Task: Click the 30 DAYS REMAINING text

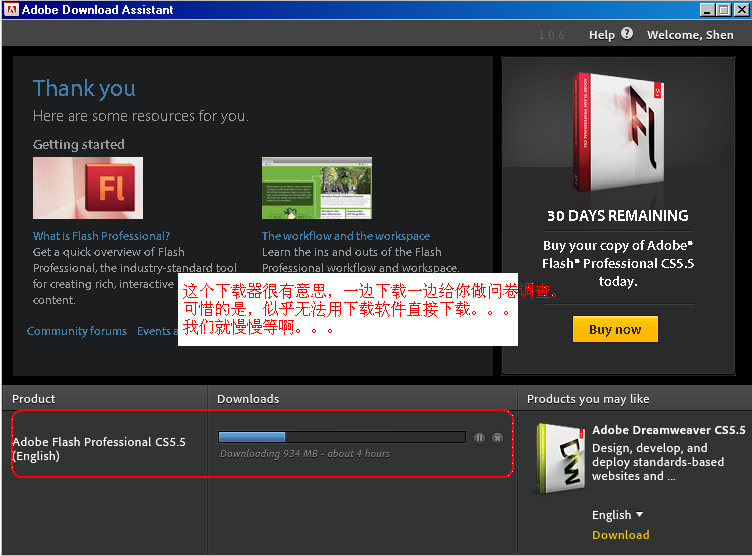Action: [618, 216]
